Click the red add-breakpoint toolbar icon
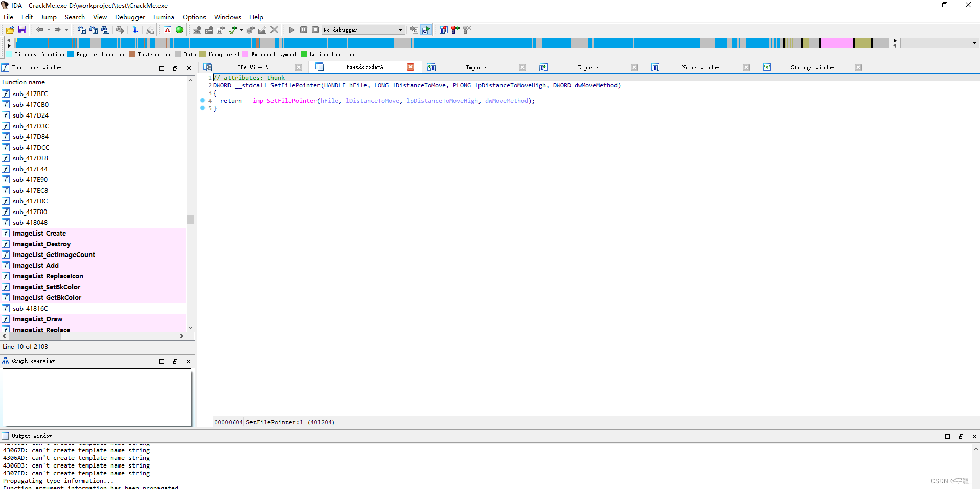This screenshot has height=489, width=980. click(455, 30)
